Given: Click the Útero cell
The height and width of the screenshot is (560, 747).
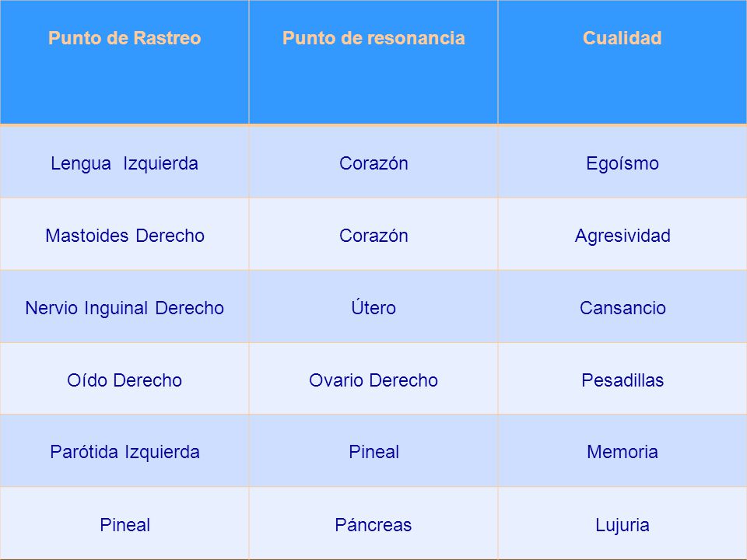Looking at the screenshot, I should pyautogui.click(x=373, y=307).
